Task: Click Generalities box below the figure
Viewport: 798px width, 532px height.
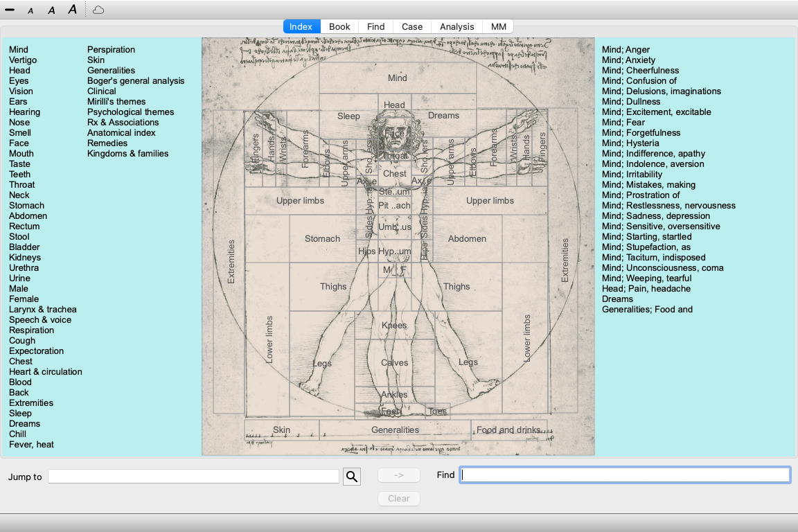Action: (395, 430)
